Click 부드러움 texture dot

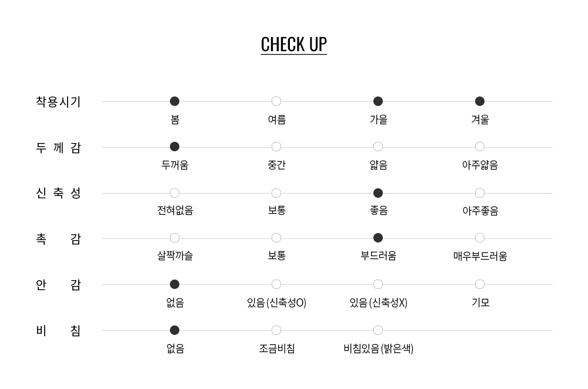click(378, 238)
